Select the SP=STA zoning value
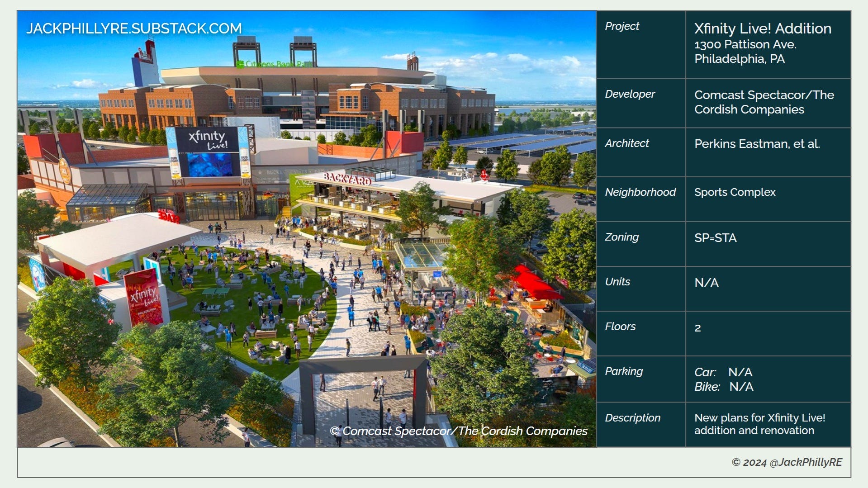Viewport: 868px width, 488px height. (715, 238)
